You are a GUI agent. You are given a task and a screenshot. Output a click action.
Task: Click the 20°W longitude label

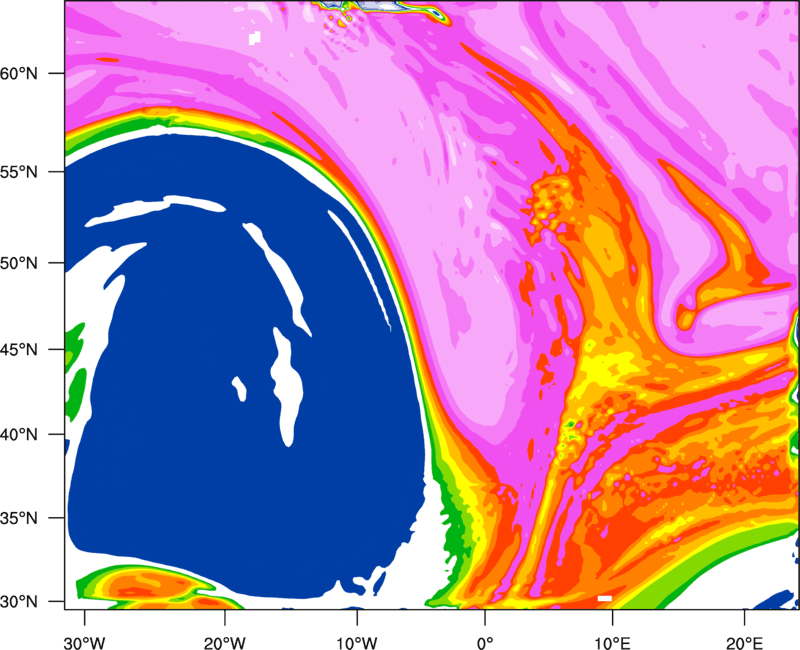(x=224, y=643)
